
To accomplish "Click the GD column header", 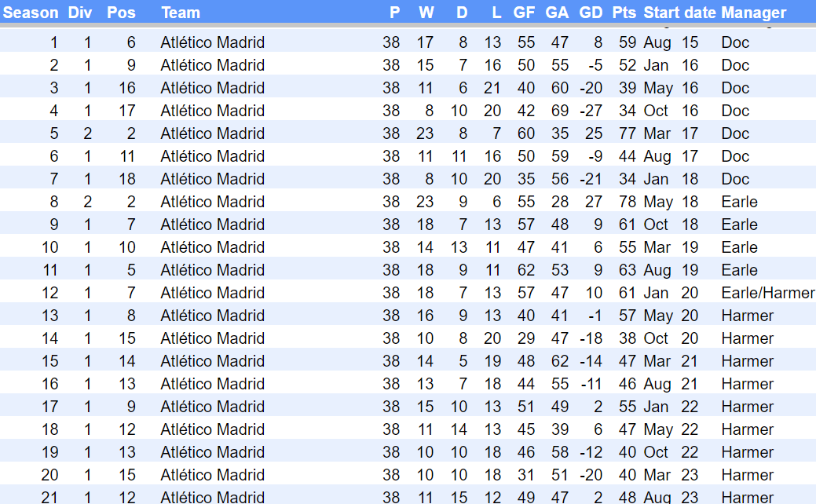I will [x=591, y=13].
